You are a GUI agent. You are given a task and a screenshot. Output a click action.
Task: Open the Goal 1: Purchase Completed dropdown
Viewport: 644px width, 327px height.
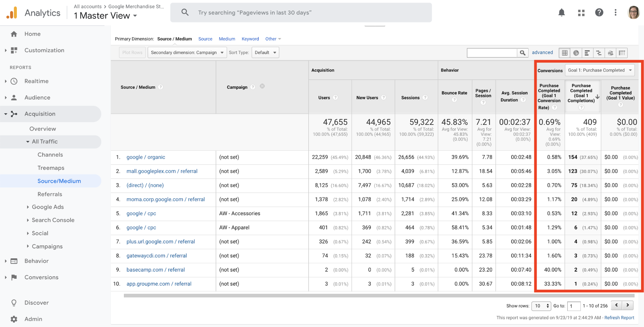tap(600, 70)
